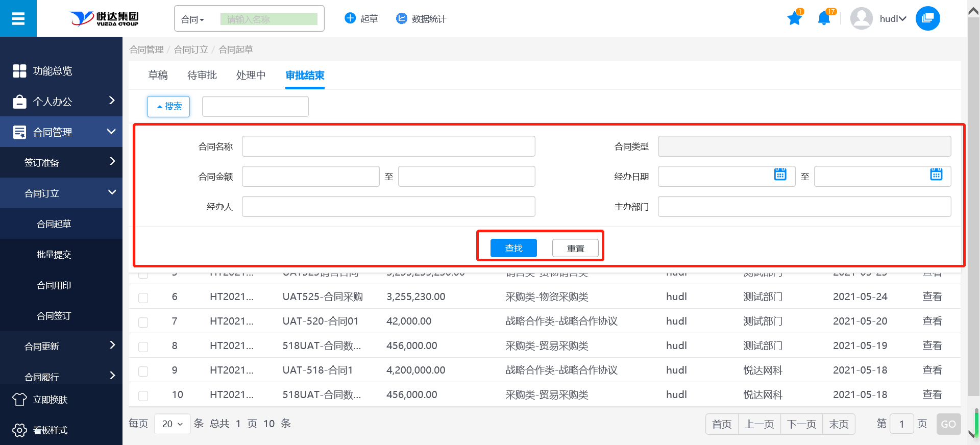Click the 合同名称 input field
This screenshot has width=980, height=445.
pos(388,146)
